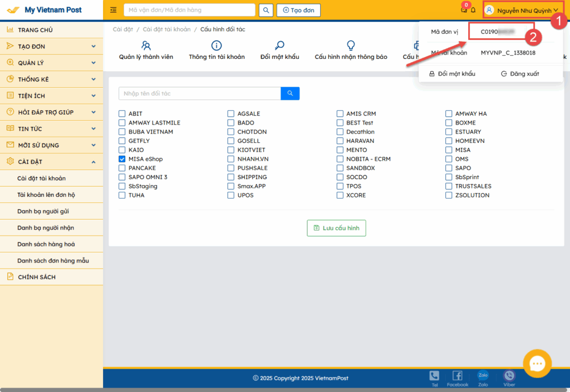Viewport: 570px width, 392px height.
Task: Click the Cài đặt tài khoản breadcrumb
Action: point(166,29)
